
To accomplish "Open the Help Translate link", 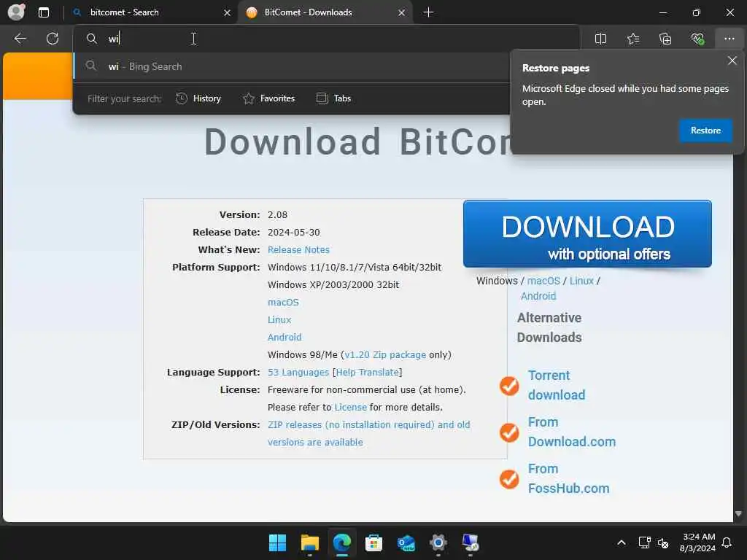I will [368, 373].
